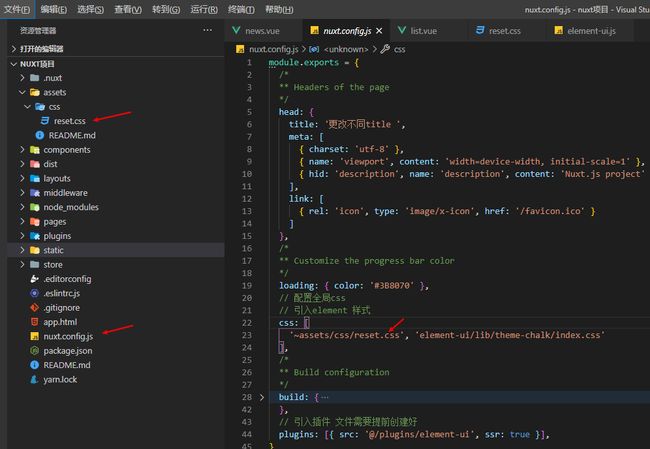Click the nuxt.config.js JS icon in explorer
This screenshot has width=650, height=449.
pos(35,336)
